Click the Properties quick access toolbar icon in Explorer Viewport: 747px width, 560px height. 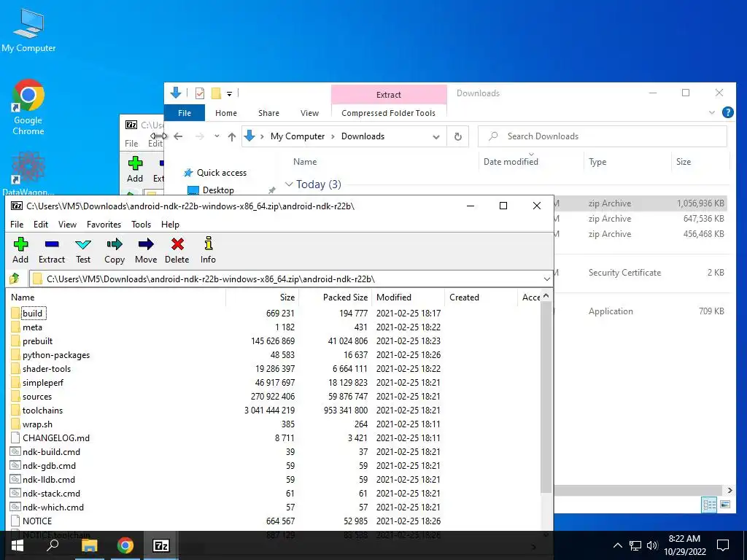pyautogui.click(x=200, y=93)
